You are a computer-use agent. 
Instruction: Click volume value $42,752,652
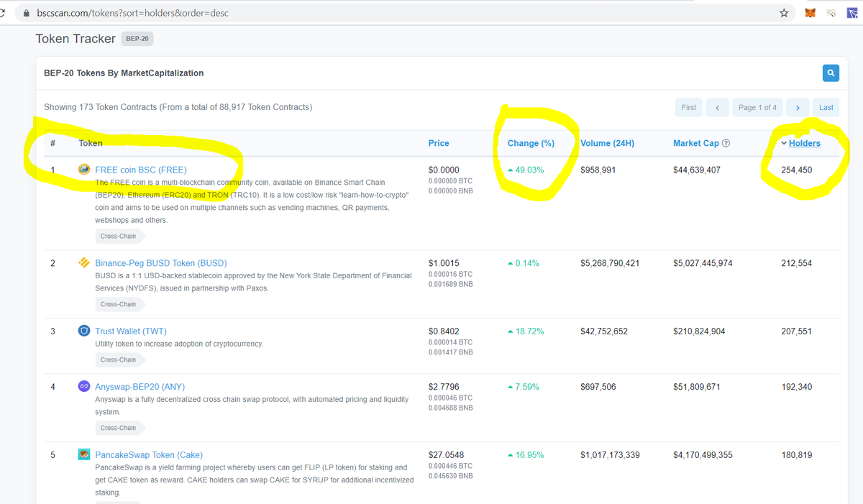coord(604,331)
